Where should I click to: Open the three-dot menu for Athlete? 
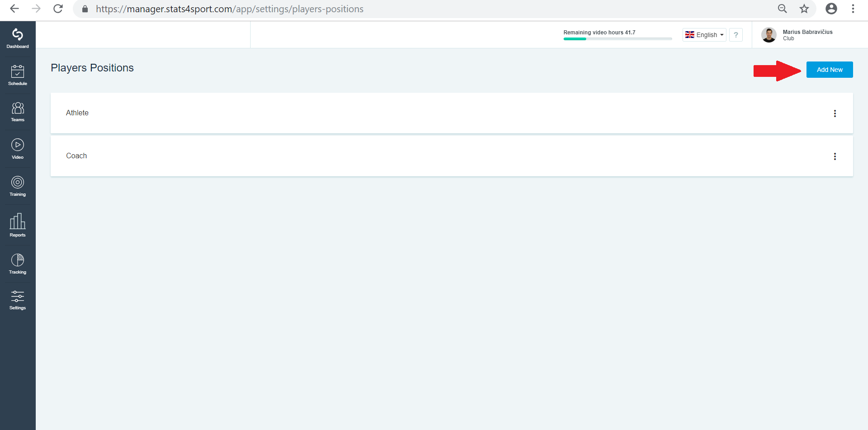click(x=835, y=113)
